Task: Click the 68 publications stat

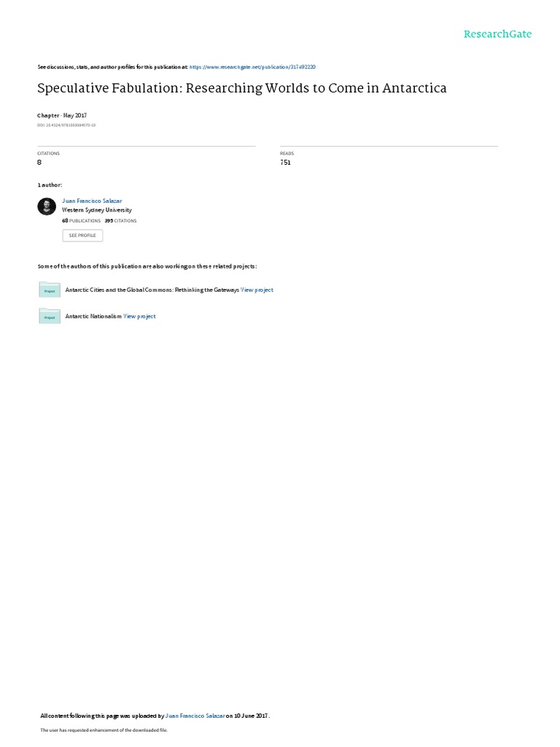Action: pos(82,221)
